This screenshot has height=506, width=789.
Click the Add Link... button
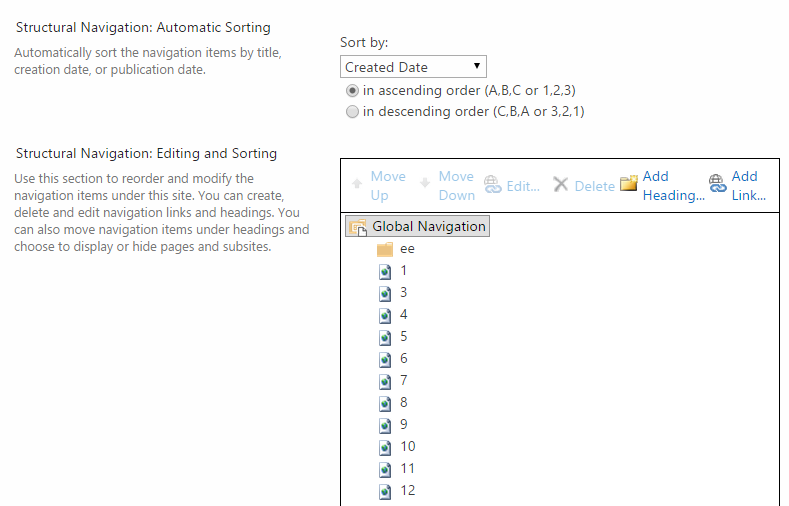749,186
